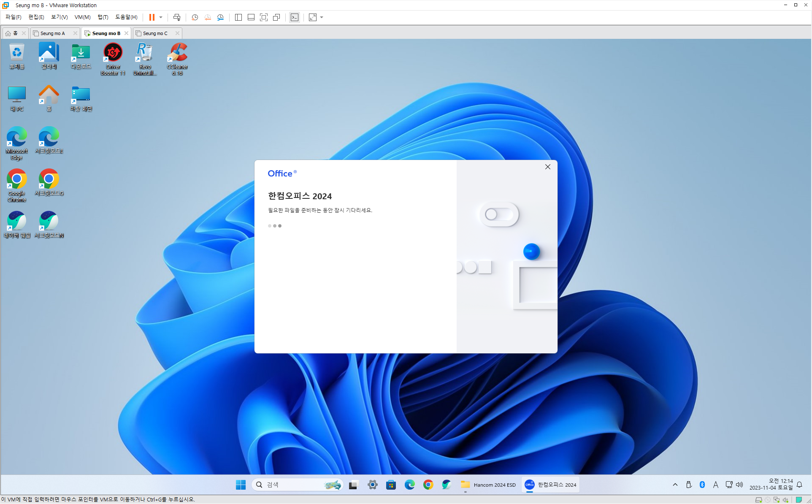Toggle the thumbnail bar view

point(251,17)
